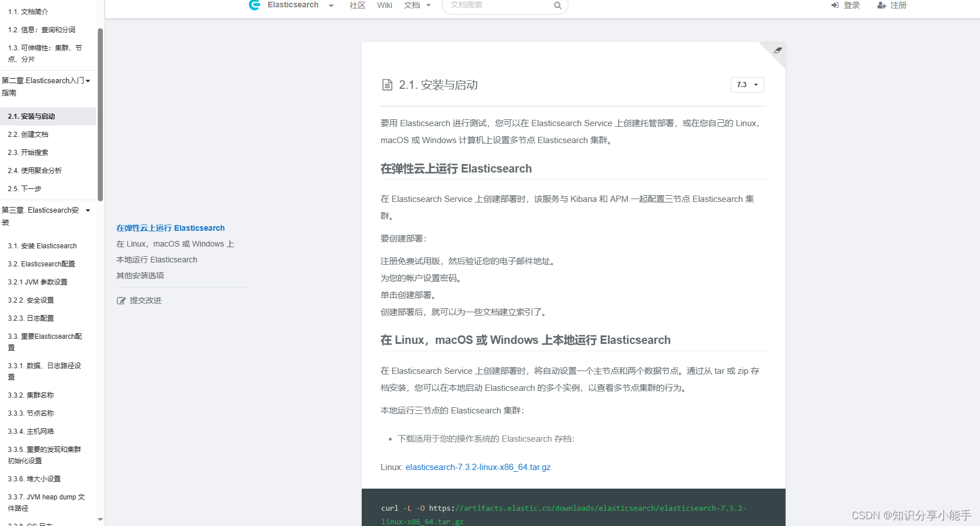Click the edit pencil corner icon
This screenshot has width=980, height=526.
778,50
